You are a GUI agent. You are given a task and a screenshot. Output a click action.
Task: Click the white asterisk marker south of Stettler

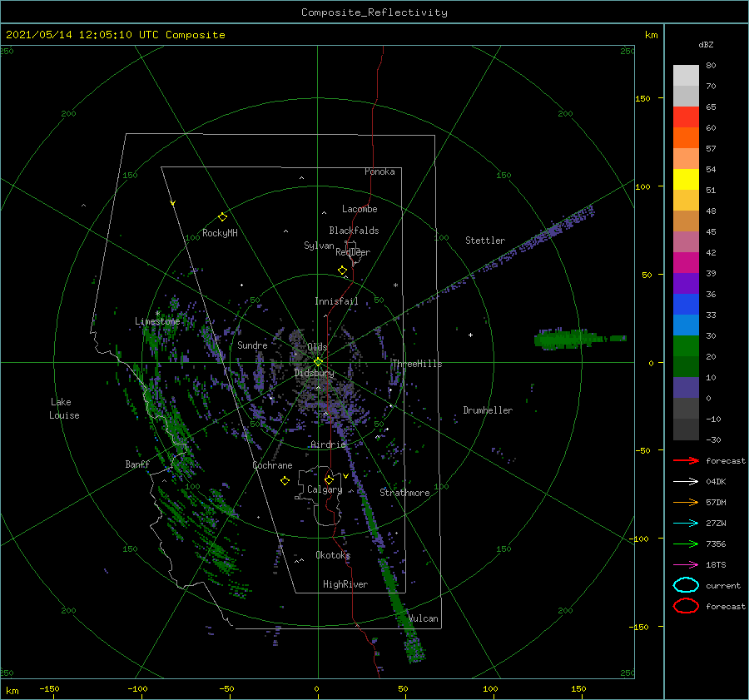point(395,285)
